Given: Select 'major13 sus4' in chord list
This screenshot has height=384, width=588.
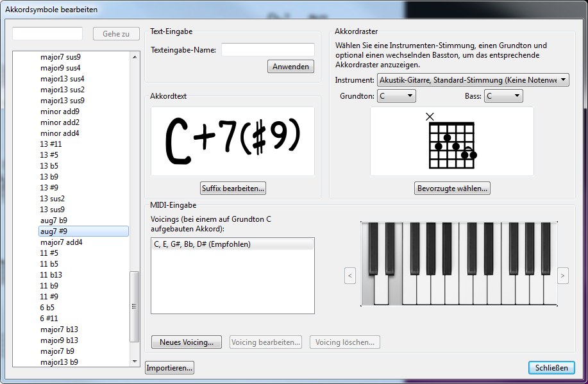Looking at the screenshot, I should [x=62, y=79].
